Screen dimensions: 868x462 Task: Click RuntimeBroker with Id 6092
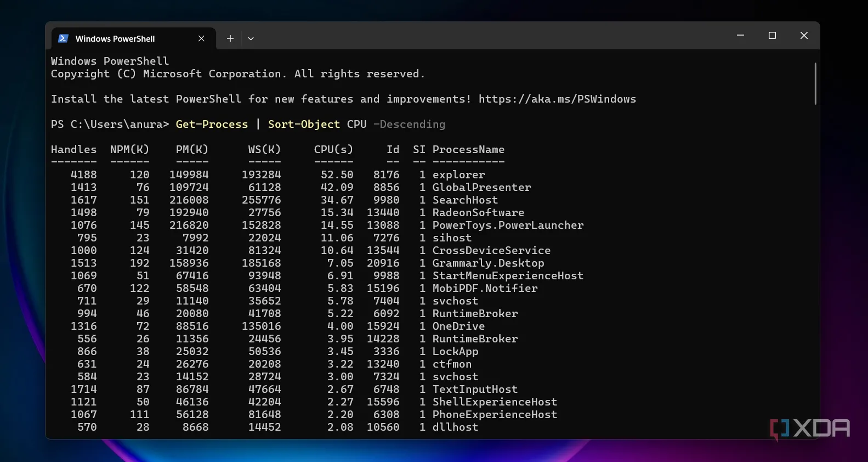tap(475, 314)
